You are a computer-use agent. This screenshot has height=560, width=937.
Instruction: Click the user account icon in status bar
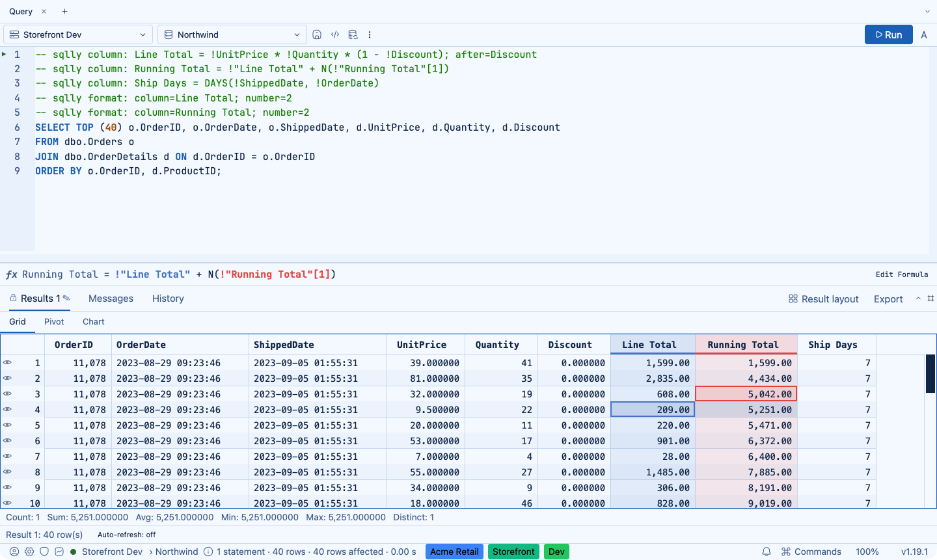point(14,552)
